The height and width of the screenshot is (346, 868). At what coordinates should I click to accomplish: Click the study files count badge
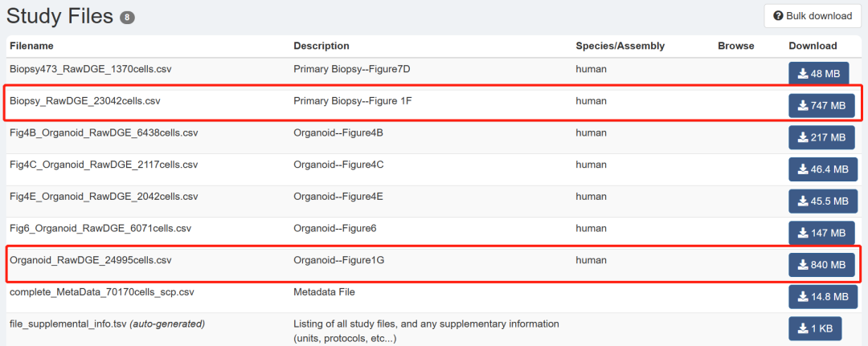pos(127,18)
